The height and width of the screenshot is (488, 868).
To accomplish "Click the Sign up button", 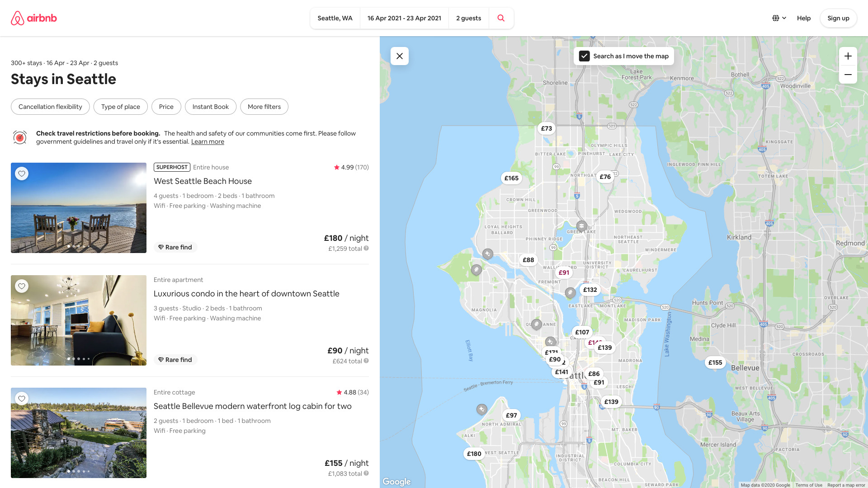I will tap(838, 18).
